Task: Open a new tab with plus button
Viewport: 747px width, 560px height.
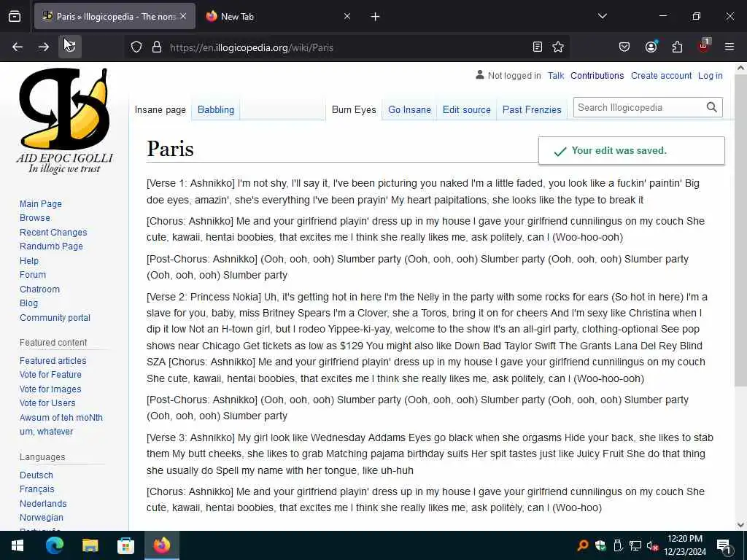Action: pyautogui.click(x=376, y=17)
